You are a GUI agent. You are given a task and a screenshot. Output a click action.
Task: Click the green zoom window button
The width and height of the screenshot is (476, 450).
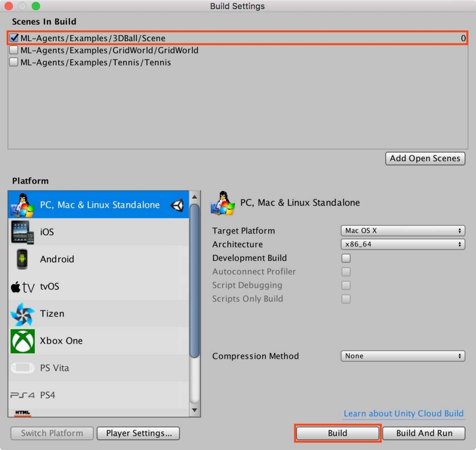pyautogui.click(x=36, y=6)
